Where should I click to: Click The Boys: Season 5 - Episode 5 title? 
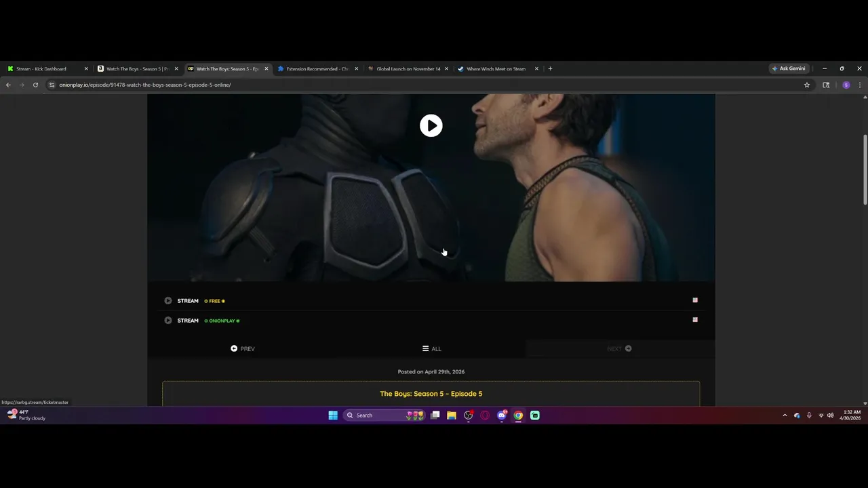click(431, 394)
